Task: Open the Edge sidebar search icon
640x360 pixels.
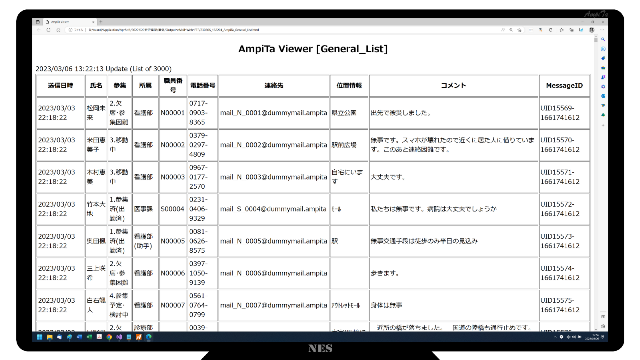Action: point(603,40)
